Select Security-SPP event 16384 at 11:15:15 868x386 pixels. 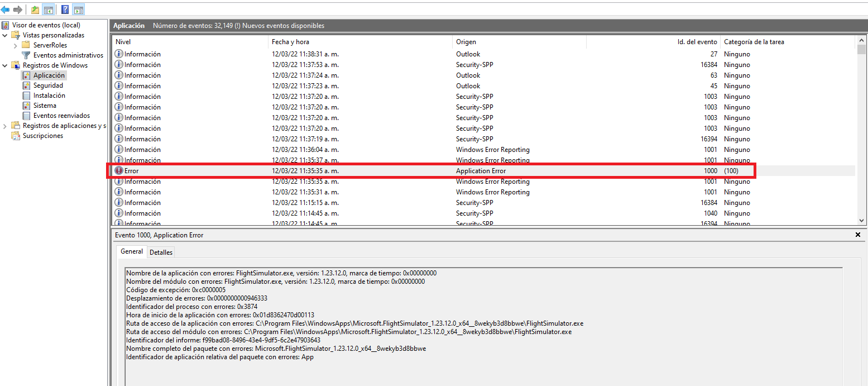485,203
